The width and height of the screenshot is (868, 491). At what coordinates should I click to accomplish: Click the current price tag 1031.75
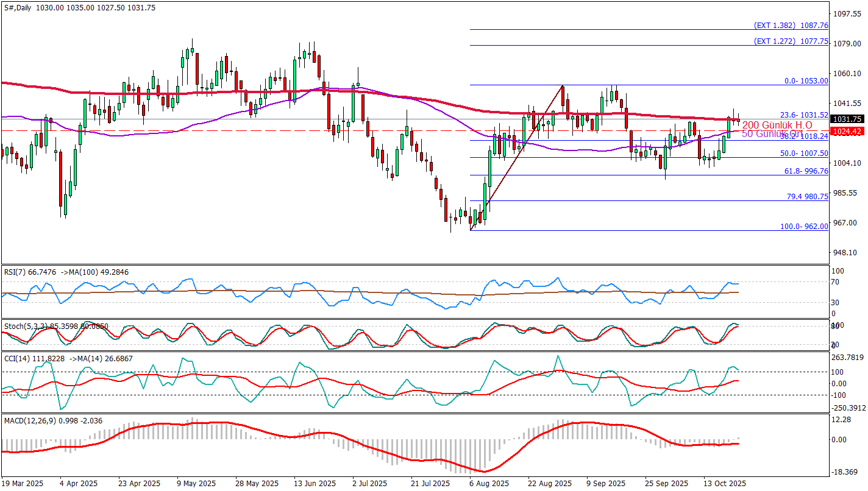[847, 119]
